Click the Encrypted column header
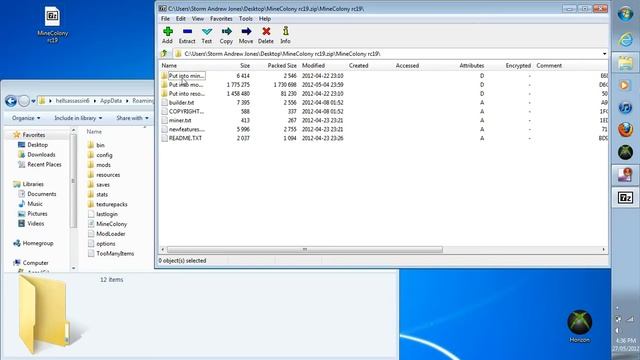 518,65
